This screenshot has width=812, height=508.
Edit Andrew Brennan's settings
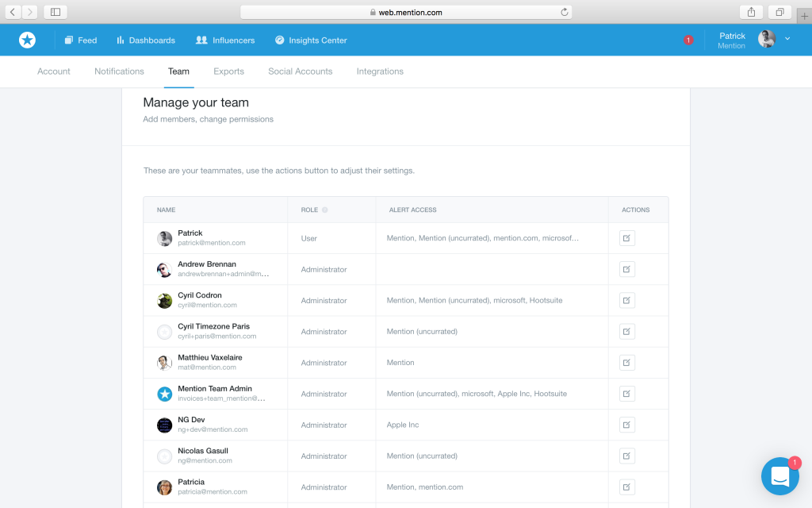coord(626,270)
